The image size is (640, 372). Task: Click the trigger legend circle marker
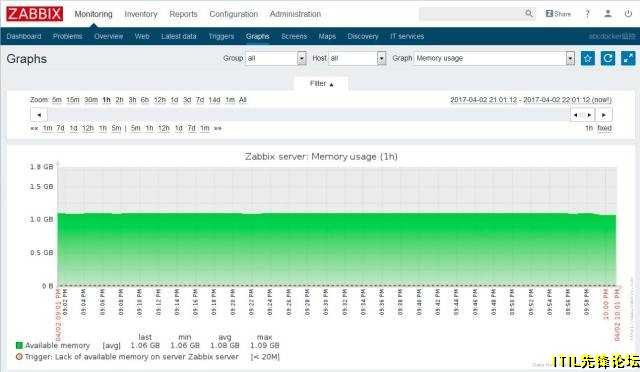(x=19, y=356)
